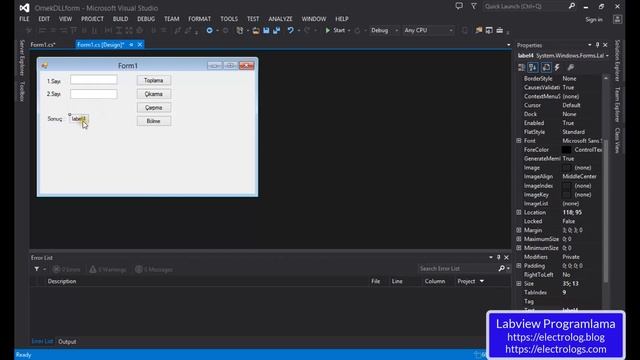640x360 pixels.
Task: Click the ForeColor black color swatch
Action: [567, 150]
